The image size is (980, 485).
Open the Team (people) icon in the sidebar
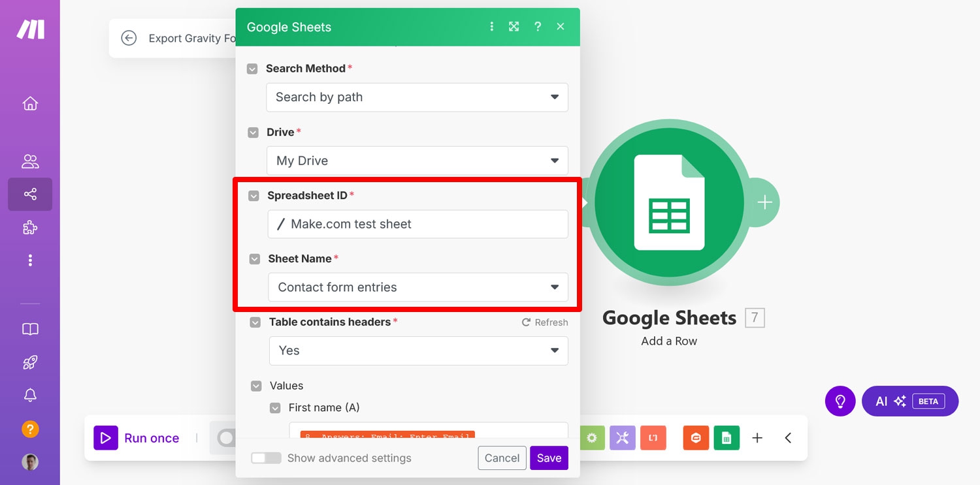click(x=30, y=161)
